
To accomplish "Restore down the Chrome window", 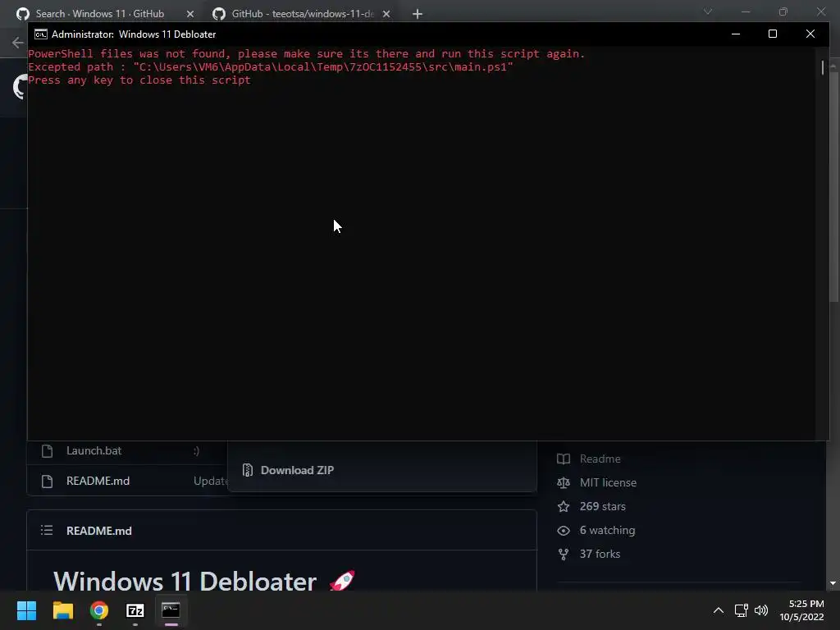I will 783,11.
